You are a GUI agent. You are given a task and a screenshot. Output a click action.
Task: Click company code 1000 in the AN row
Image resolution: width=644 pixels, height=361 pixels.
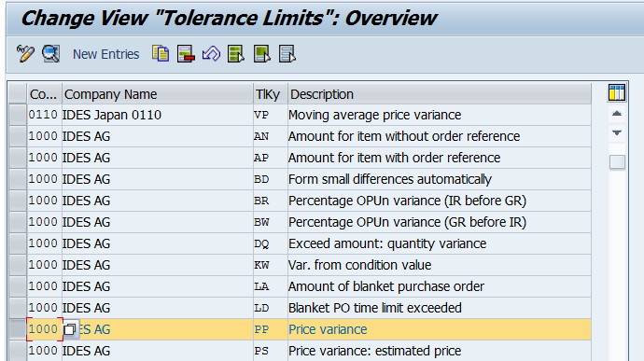click(x=43, y=136)
